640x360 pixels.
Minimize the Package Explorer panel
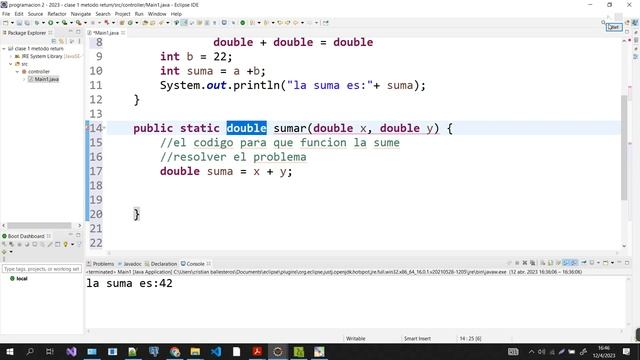point(70,32)
